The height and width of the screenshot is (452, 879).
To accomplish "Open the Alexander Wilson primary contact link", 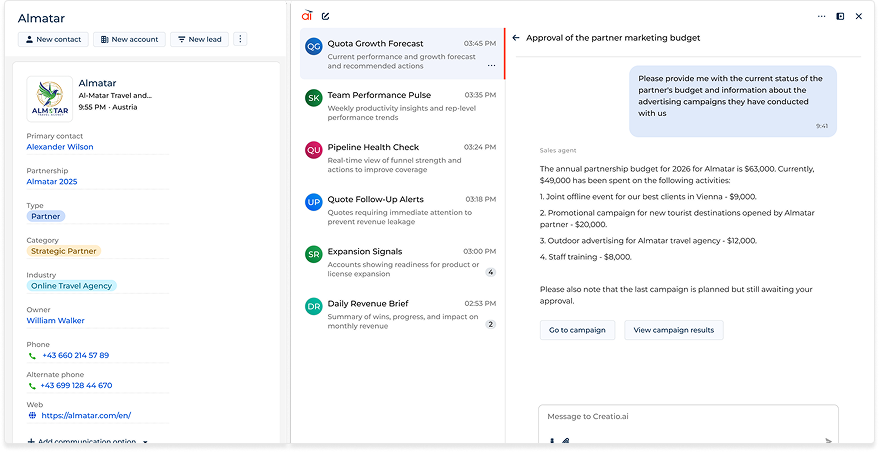I will [x=60, y=147].
